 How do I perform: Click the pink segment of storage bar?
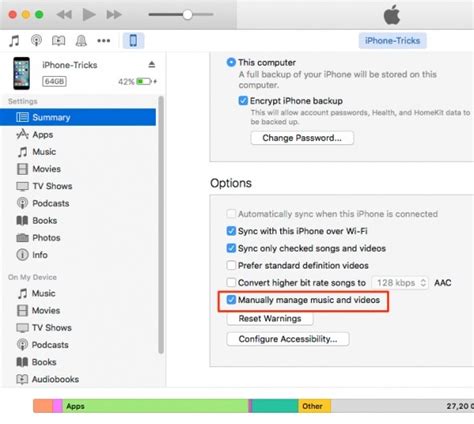click(x=58, y=406)
